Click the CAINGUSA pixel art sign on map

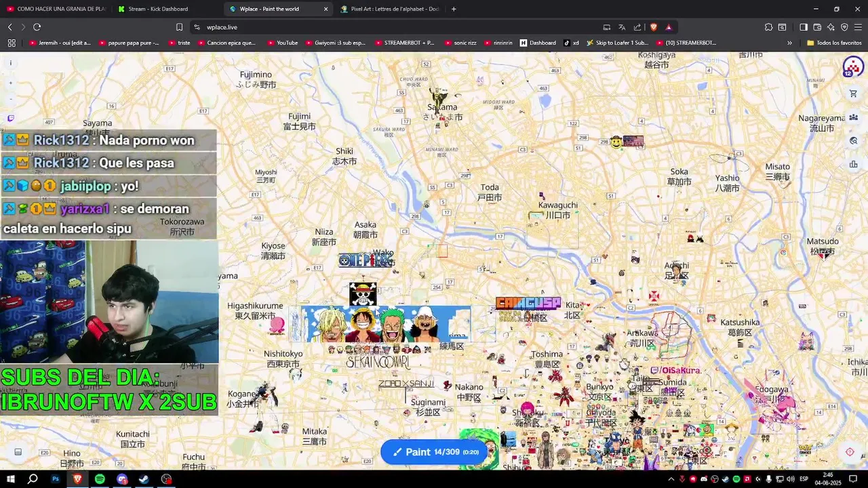tap(528, 303)
